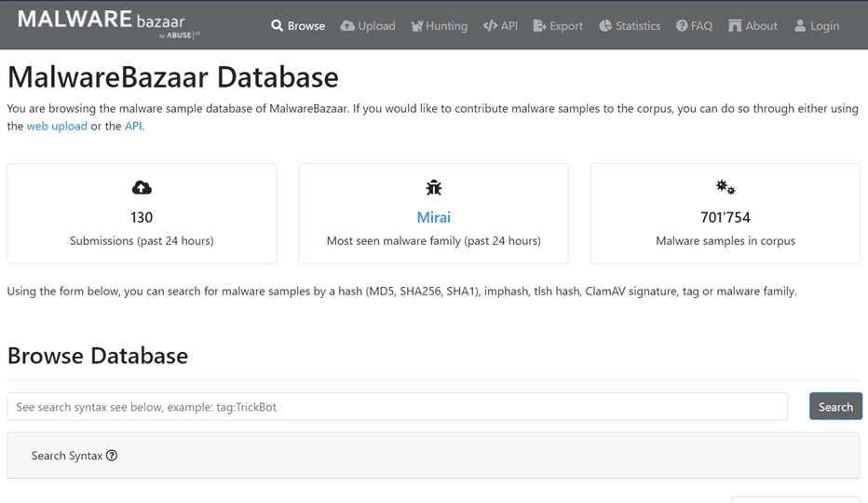Click the Export icon in navbar
This screenshot has width=868, height=503.
(x=539, y=26)
